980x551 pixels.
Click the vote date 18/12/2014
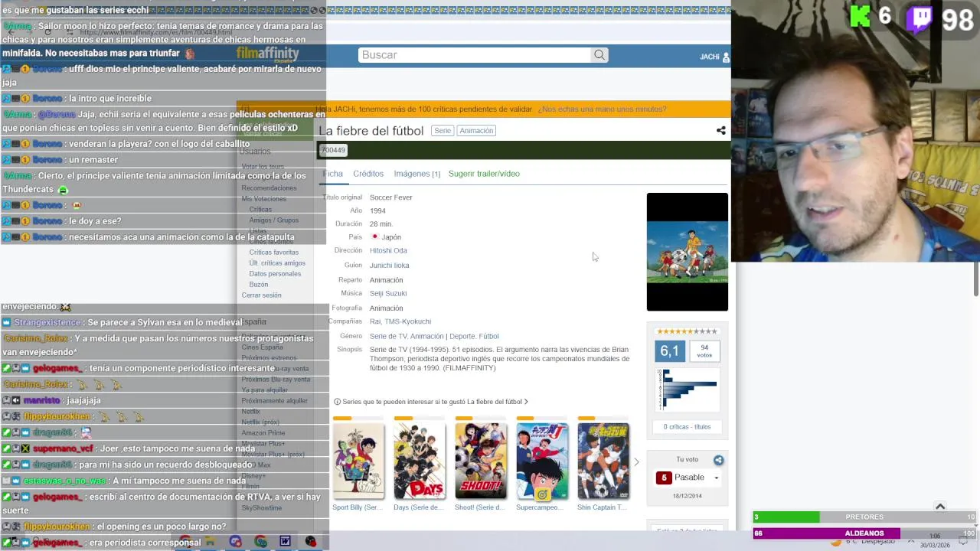687,496
